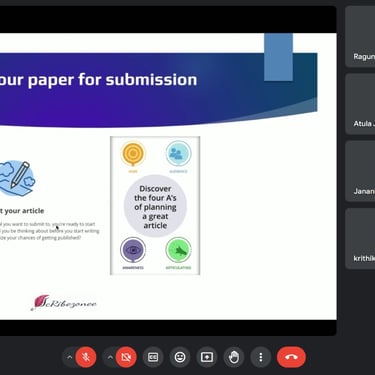
Task: Select participant tile starting with Janan
Action: [360, 171]
